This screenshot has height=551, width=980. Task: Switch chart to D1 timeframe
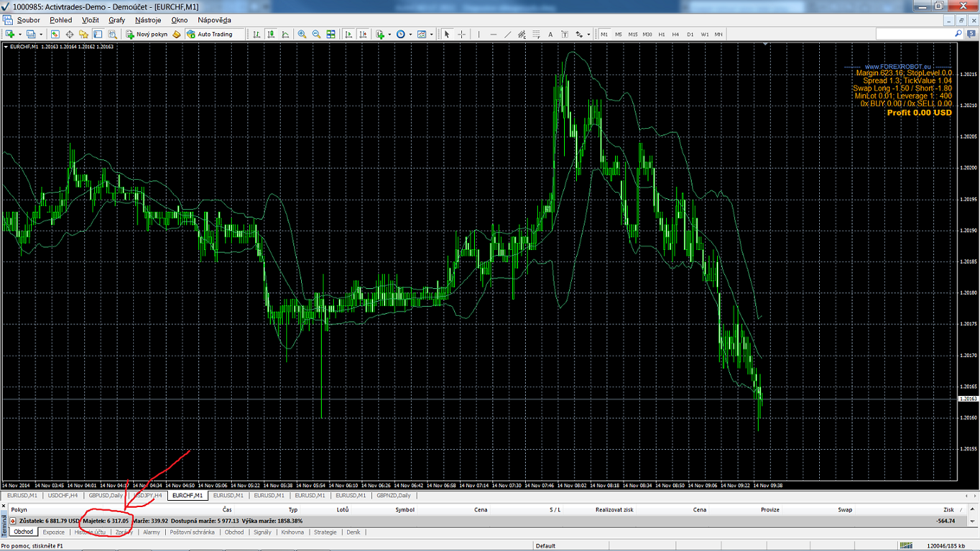pos(690,34)
